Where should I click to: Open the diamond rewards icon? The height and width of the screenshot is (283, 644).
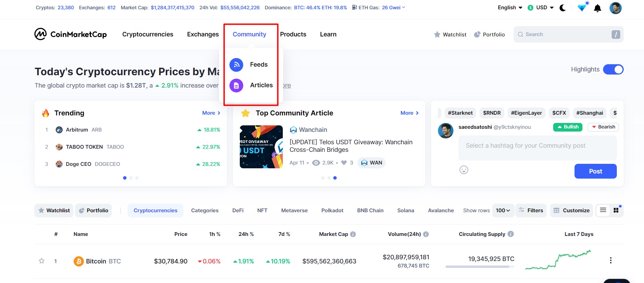pyautogui.click(x=582, y=8)
